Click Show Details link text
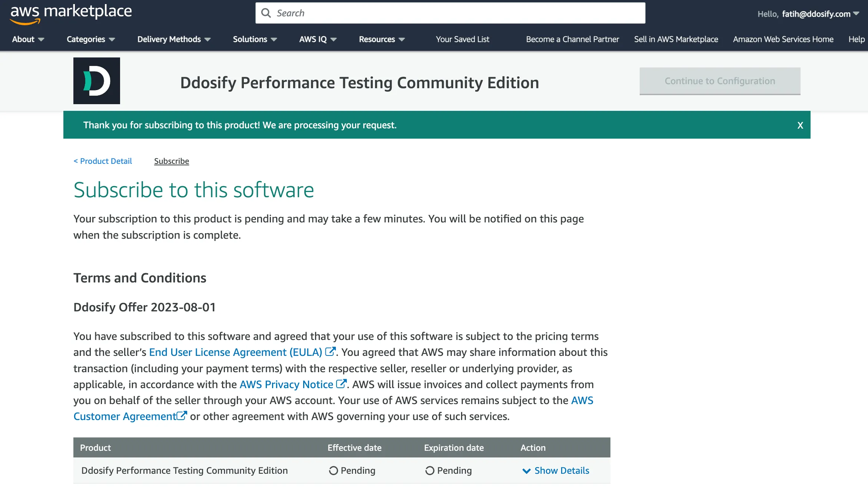This screenshot has height=496, width=868. [x=562, y=470]
